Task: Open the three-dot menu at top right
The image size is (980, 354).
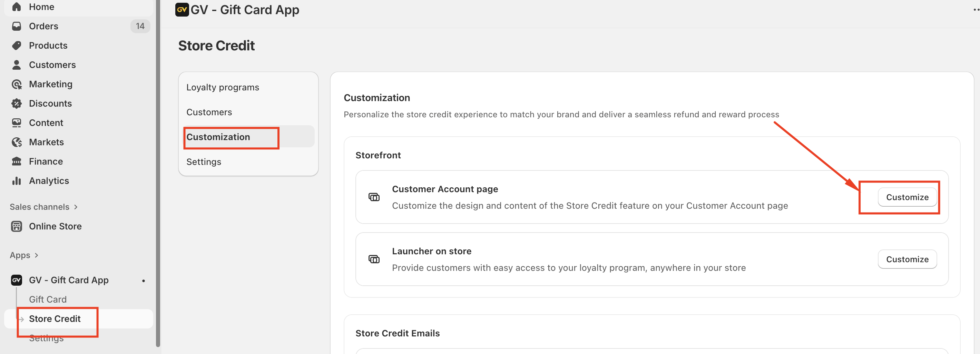Action: point(976,10)
